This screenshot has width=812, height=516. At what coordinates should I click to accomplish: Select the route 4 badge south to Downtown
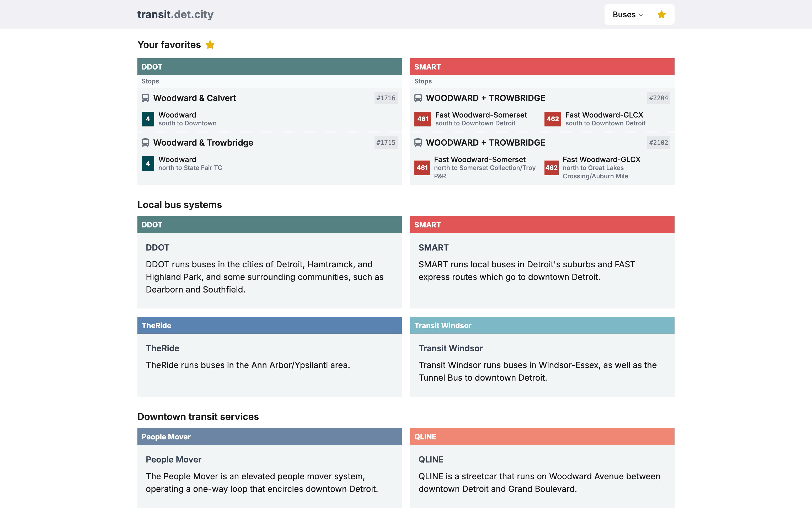(x=148, y=119)
